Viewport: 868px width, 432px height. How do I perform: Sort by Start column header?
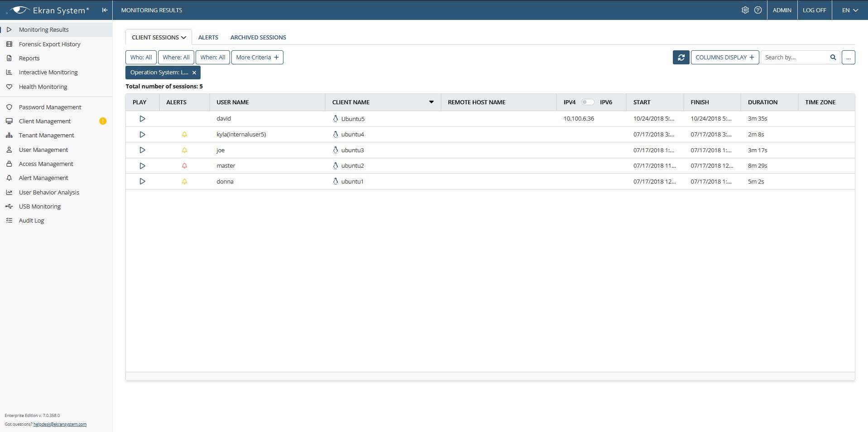pos(655,102)
